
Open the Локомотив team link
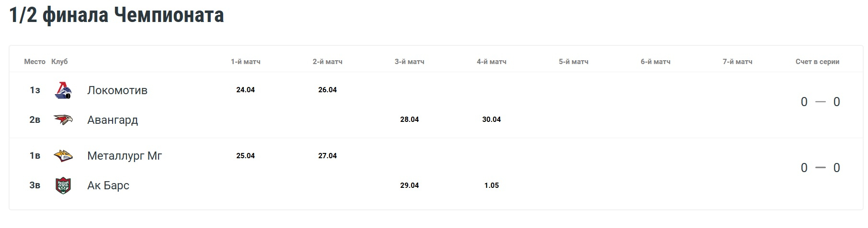tap(117, 90)
